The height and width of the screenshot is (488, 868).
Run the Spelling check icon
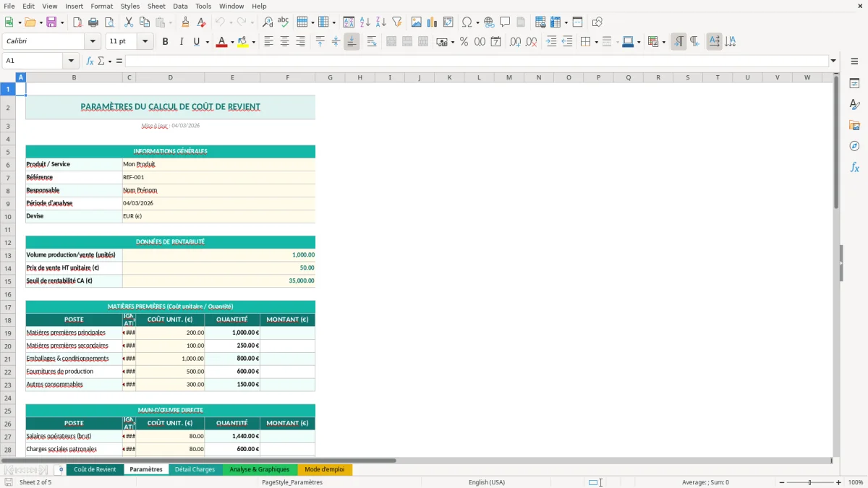(284, 22)
